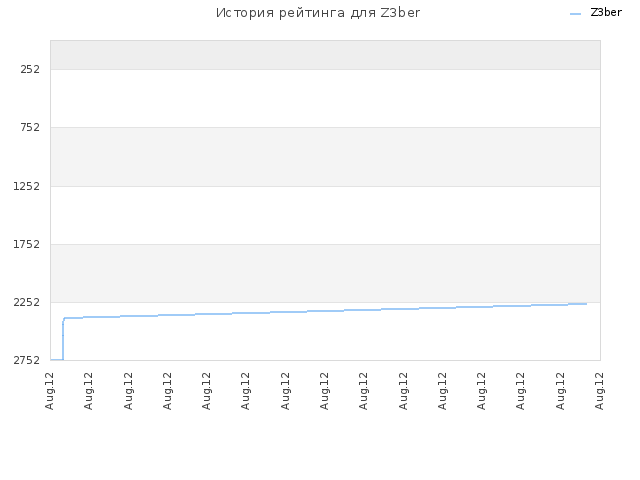Click the top gray band above 252
Image resolution: width=640 pixels, height=480 pixels.
pos(325,55)
